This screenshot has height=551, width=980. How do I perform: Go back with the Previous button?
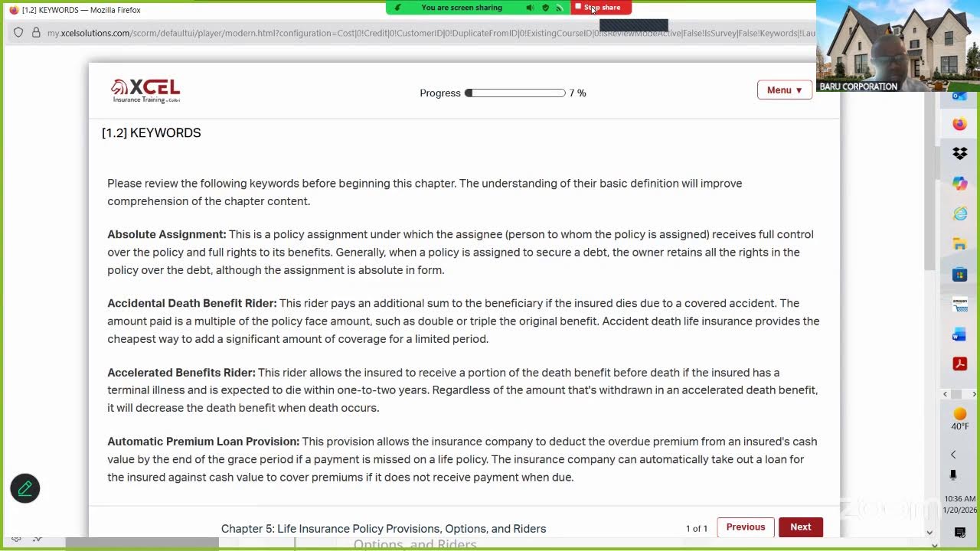746,527
